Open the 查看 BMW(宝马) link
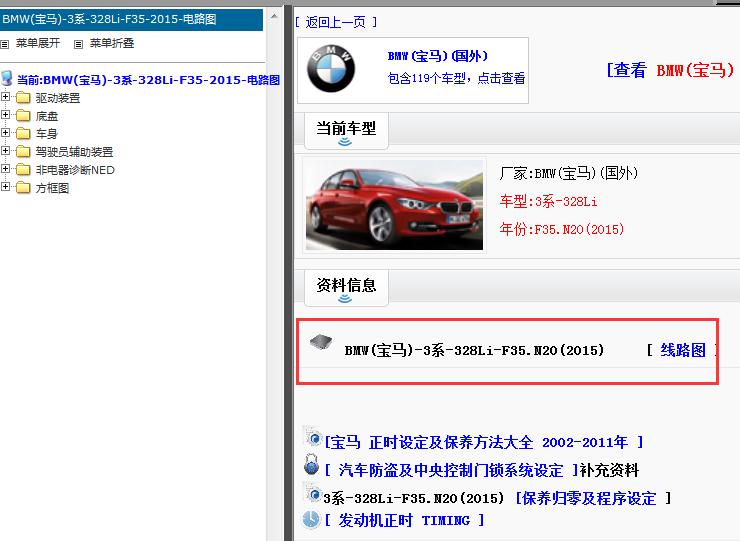 [x=670, y=70]
